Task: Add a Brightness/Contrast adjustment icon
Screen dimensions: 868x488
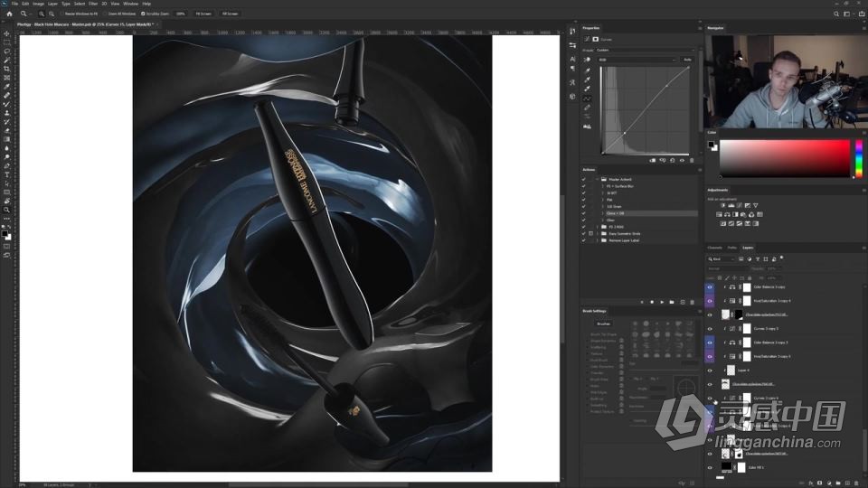Action: 723,205
